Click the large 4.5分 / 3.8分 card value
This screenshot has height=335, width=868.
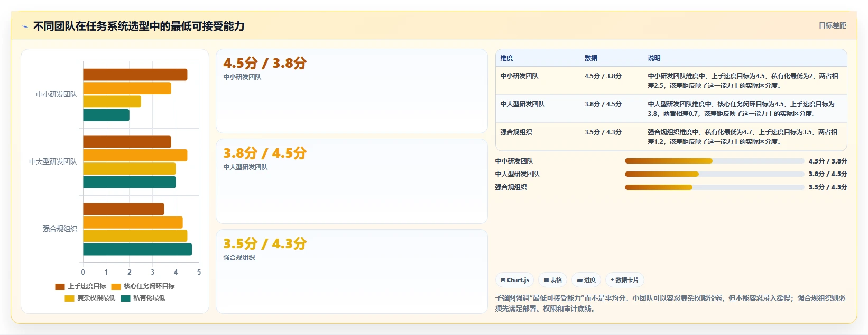point(265,64)
